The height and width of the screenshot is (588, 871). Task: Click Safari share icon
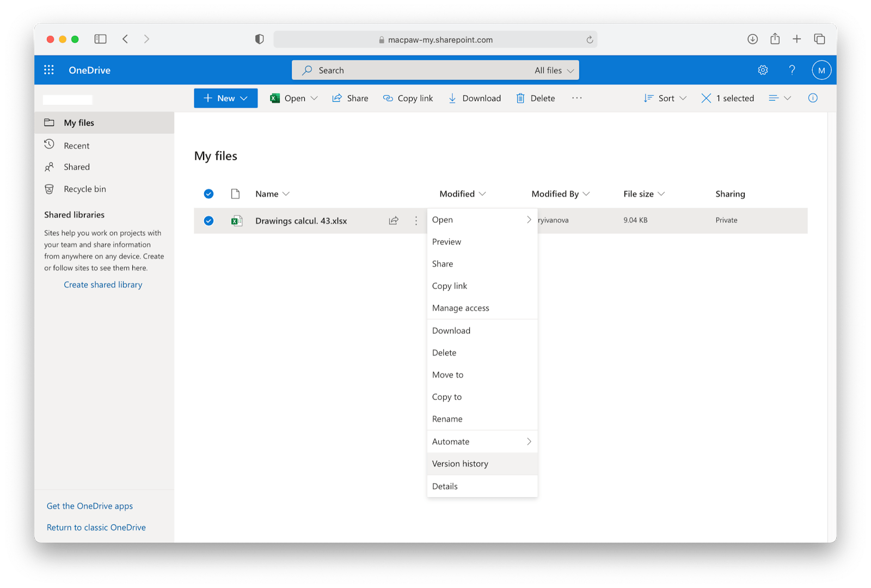775,38
